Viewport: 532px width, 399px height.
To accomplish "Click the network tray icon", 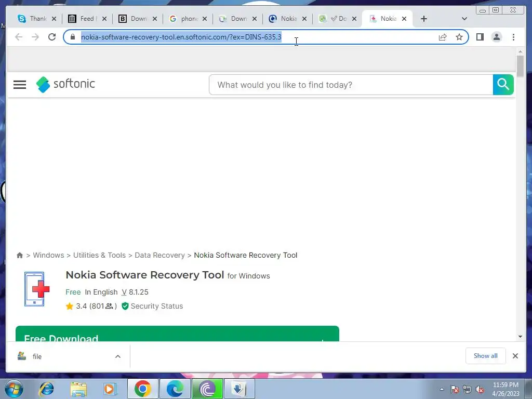I will 467,389.
